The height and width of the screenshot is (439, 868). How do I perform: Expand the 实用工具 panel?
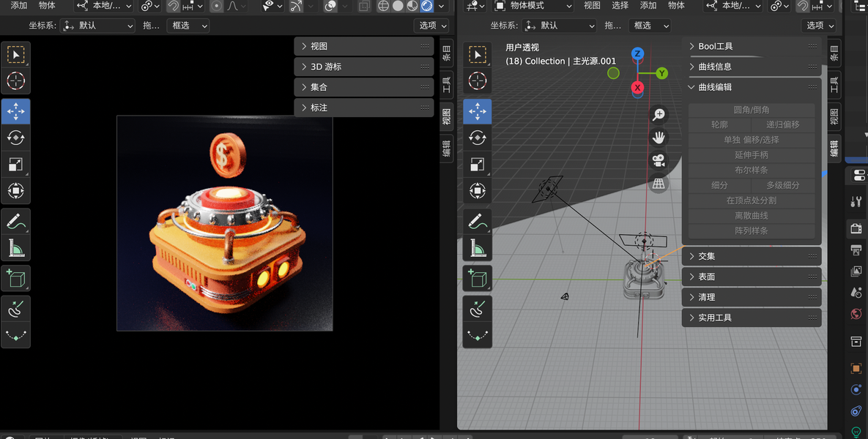pyautogui.click(x=752, y=318)
